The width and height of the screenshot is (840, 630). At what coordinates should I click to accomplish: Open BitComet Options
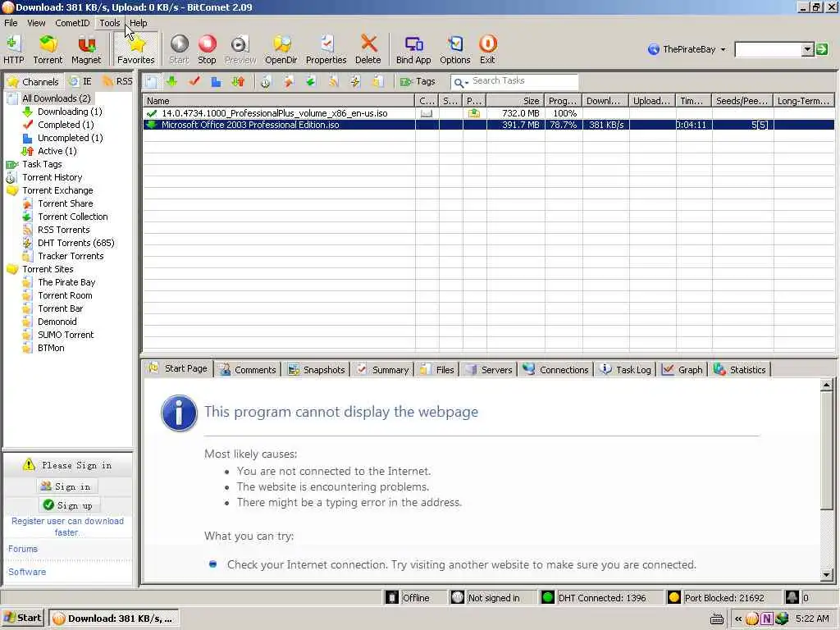click(x=455, y=49)
